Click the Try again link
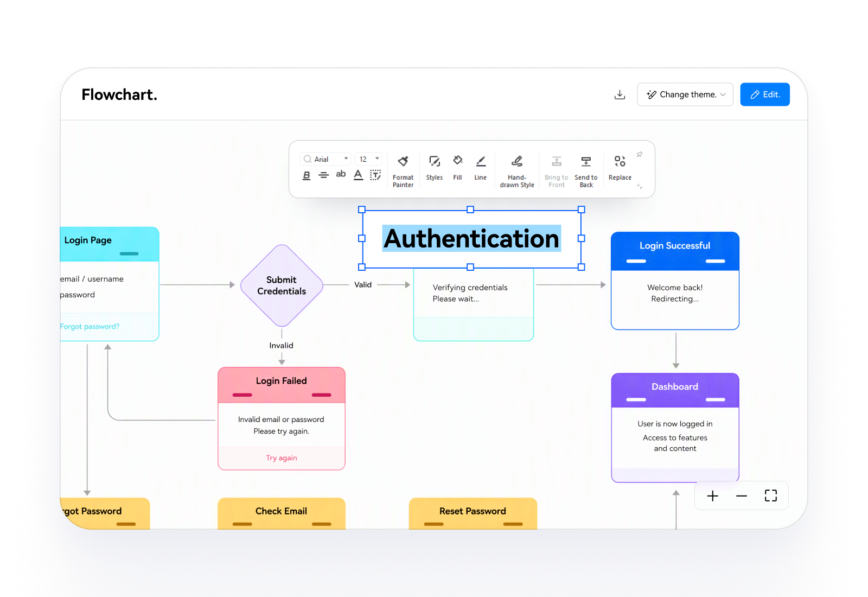 click(282, 458)
